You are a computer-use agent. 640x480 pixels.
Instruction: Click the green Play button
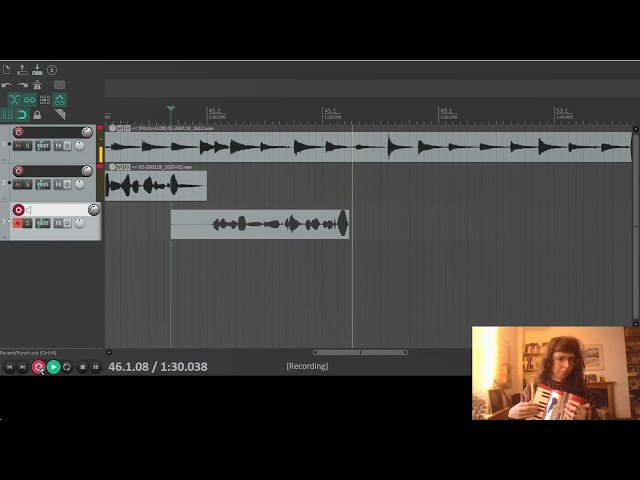tap(53, 367)
